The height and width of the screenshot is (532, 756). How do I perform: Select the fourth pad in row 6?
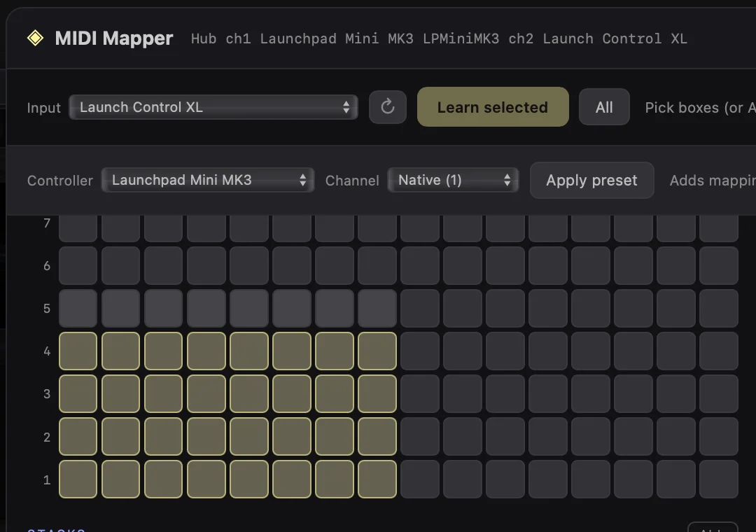point(206,265)
